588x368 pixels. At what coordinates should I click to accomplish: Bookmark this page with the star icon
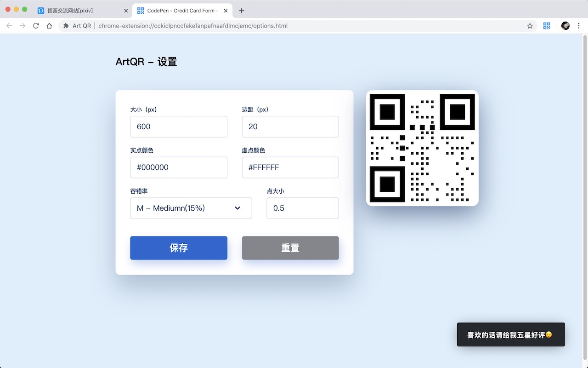pos(530,26)
